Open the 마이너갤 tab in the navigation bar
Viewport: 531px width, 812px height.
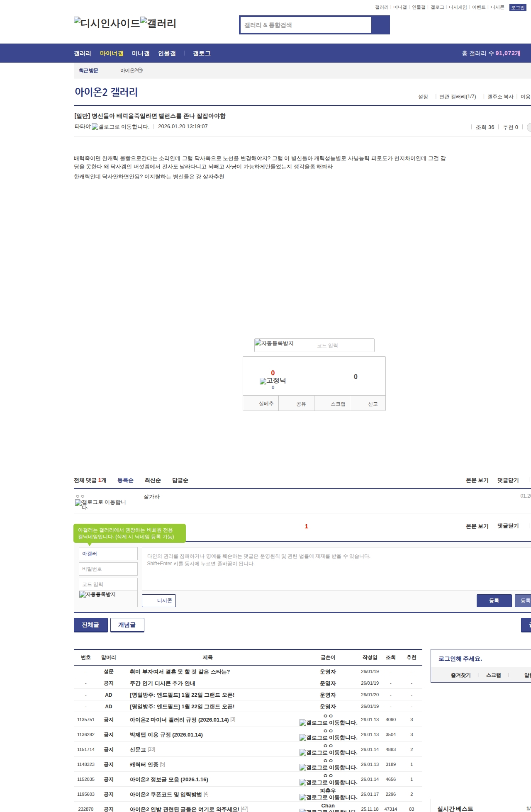click(112, 53)
